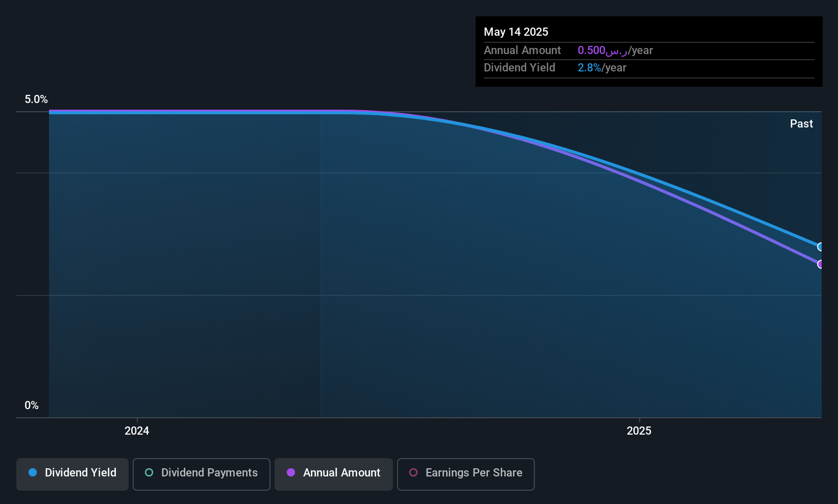Image resolution: width=838 pixels, height=504 pixels.
Task: Enable the Earnings Per Share series
Action: click(x=466, y=474)
